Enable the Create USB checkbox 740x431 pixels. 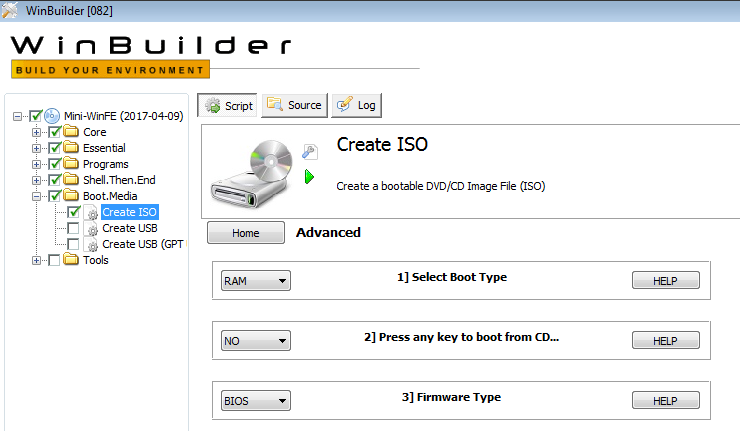pos(73,228)
